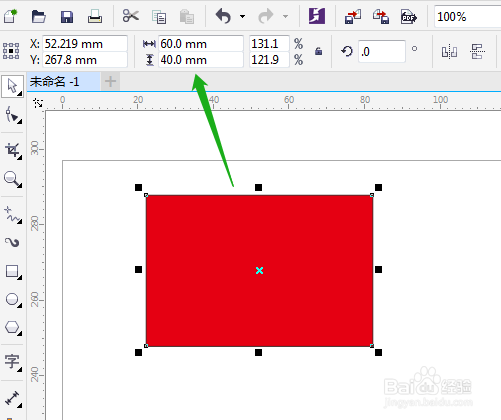
Task: Select the Text tool 字
Action: coord(13,362)
